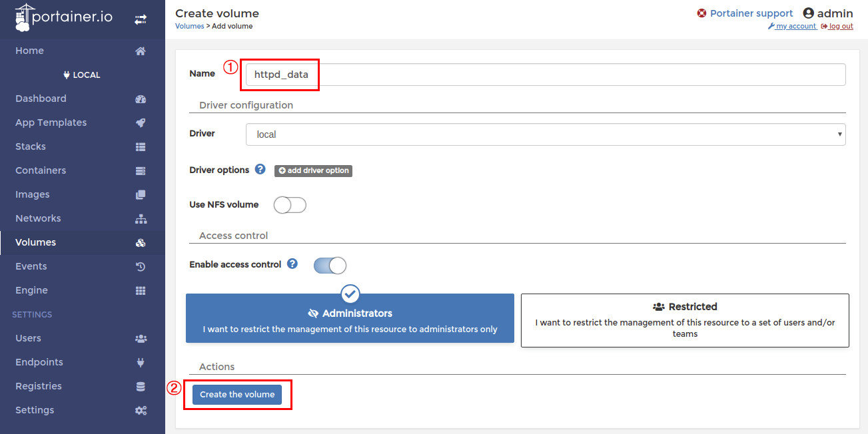
Task: Follow the Volumes breadcrumb link
Action: pos(189,27)
